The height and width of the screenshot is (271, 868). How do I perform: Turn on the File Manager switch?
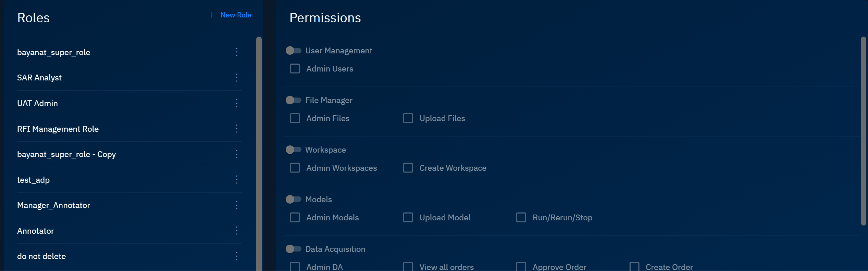(293, 100)
